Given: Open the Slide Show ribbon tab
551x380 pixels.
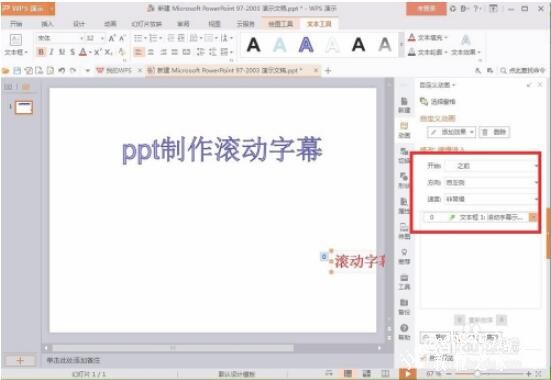Looking at the screenshot, I should (147, 24).
